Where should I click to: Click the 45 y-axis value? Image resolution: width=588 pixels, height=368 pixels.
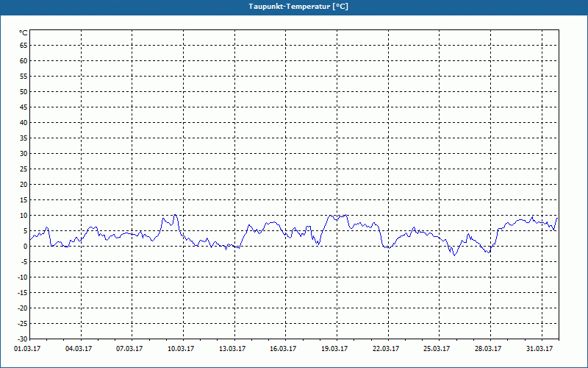(24, 107)
